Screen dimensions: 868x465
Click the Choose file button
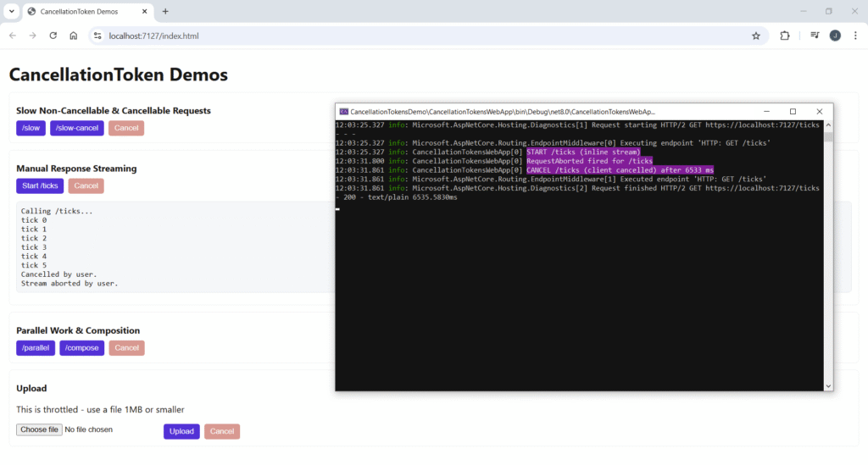(x=39, y=429)
